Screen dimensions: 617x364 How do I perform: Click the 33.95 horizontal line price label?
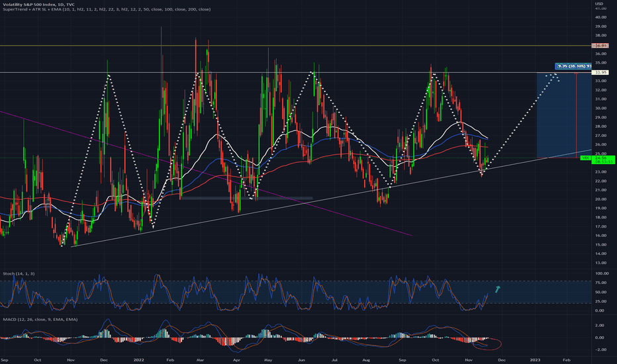600,72
